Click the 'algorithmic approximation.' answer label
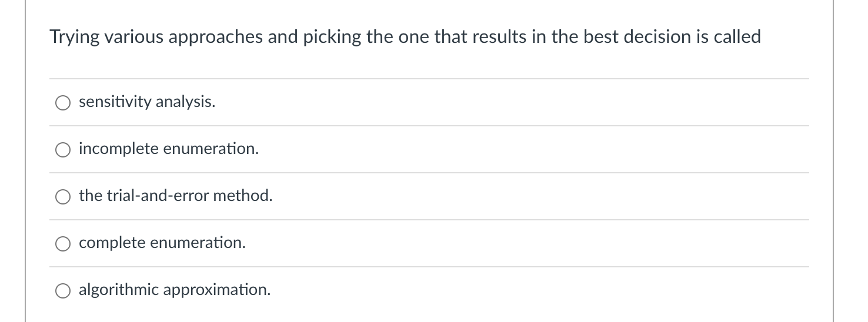868x322 pixels. 175,290
